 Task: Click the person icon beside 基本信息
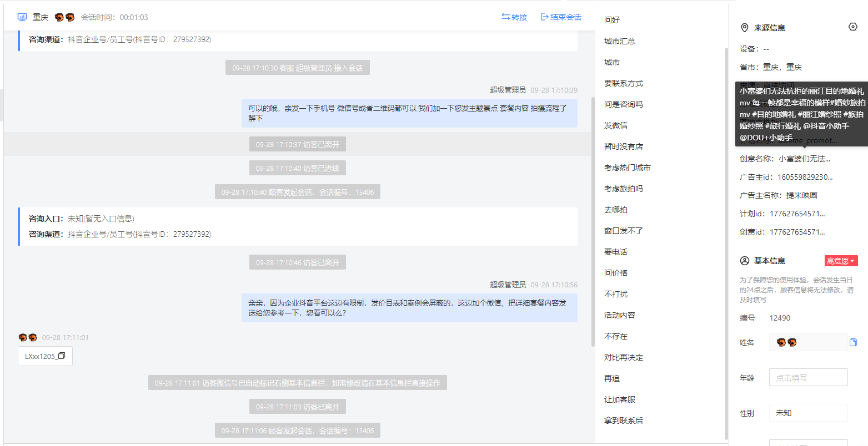tap(745, 261)
